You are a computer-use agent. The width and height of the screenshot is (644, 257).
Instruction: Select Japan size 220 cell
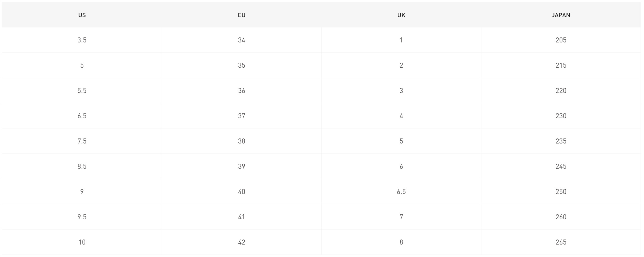(x=561, y=91)
